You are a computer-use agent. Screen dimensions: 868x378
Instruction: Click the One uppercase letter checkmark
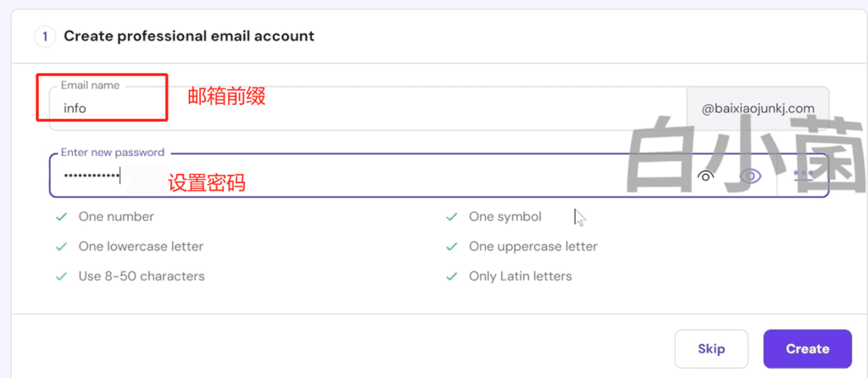[452, 247]
